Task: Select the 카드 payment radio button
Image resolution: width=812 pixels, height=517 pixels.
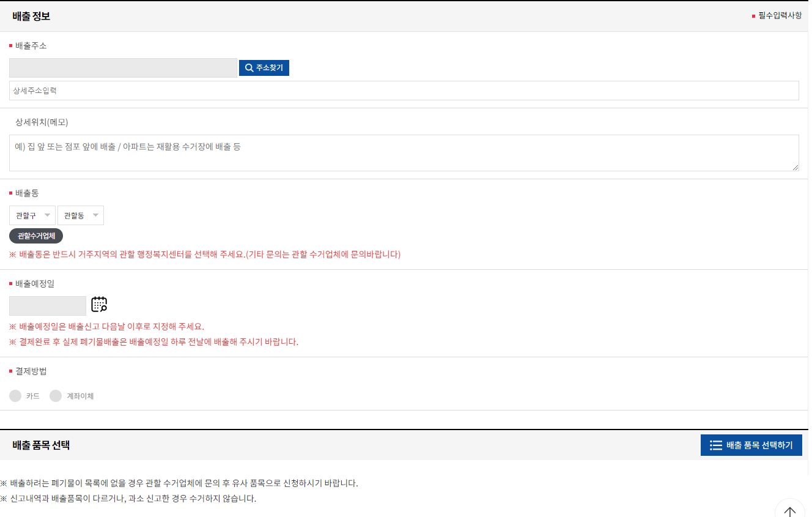Action: (15, 395)
